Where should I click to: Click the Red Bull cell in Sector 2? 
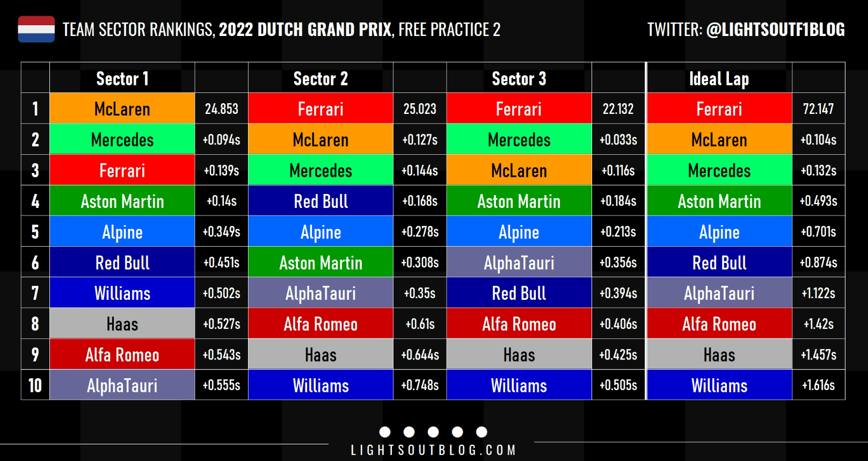[x=320, y=201]
